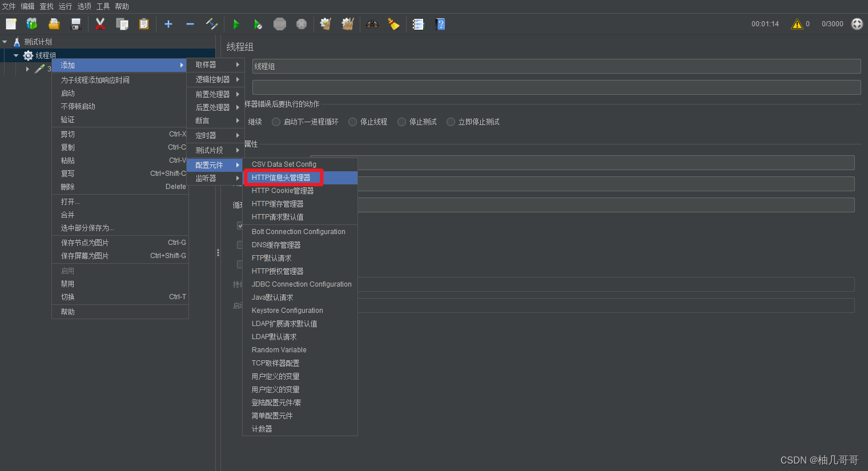The width and height of the screenshot is (868, 471).
Task: Click 帮助 at bottom of context menu
Action: click(120, 312)
